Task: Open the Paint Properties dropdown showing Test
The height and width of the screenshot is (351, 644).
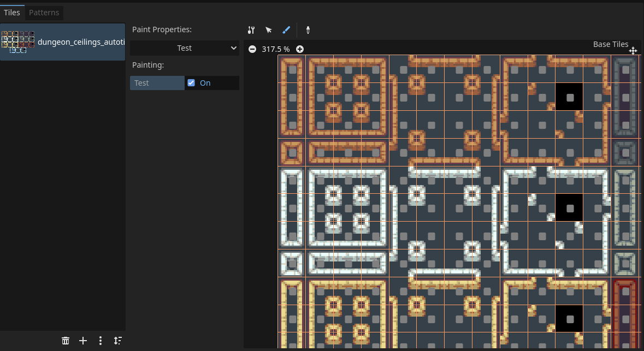Action: (184, 48)
